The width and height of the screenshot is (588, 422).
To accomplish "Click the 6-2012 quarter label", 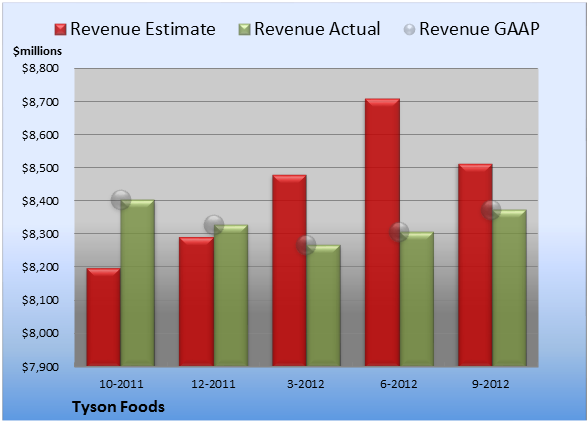I will (x=399, y=384).
